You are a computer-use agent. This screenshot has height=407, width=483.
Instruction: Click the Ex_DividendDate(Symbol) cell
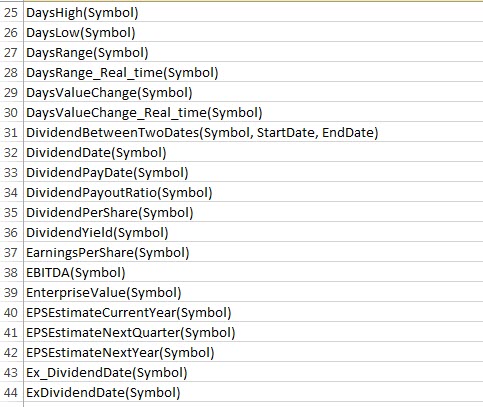(253, 372)
